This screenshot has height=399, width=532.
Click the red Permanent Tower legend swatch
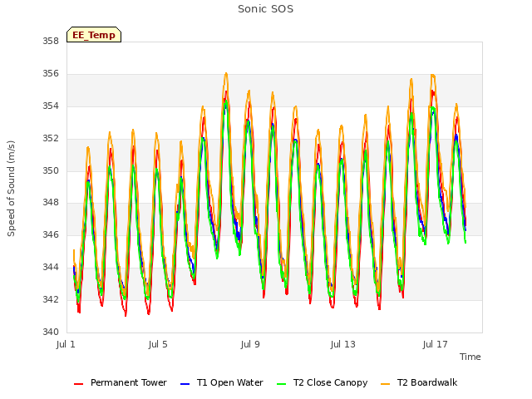79,384
